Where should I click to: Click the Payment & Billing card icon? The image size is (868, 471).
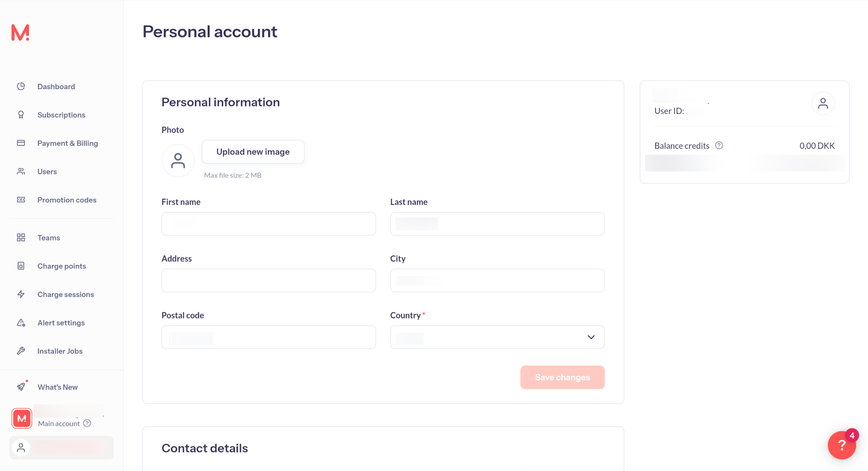tap(21, 143)
